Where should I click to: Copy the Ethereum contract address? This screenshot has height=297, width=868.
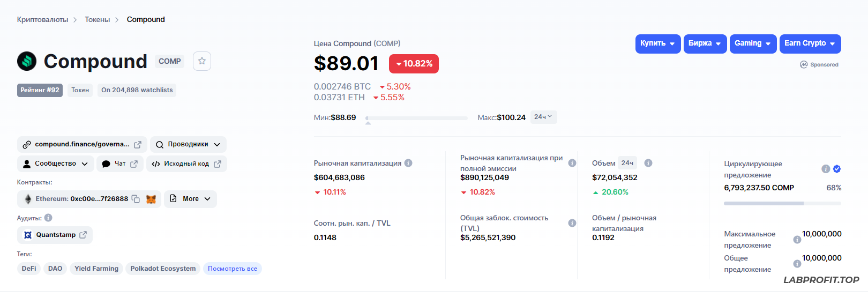pos(136,199)
